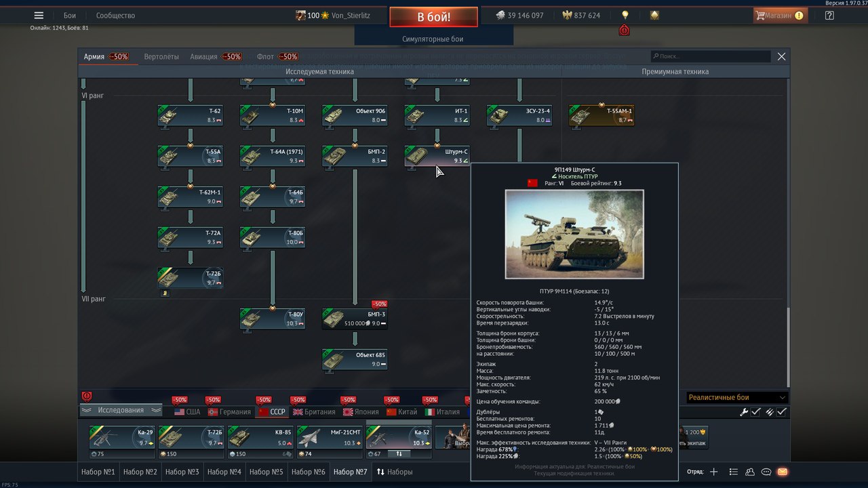Select the Британия country tab
Viewport: 868px width, 488px height.
[313, 411]
